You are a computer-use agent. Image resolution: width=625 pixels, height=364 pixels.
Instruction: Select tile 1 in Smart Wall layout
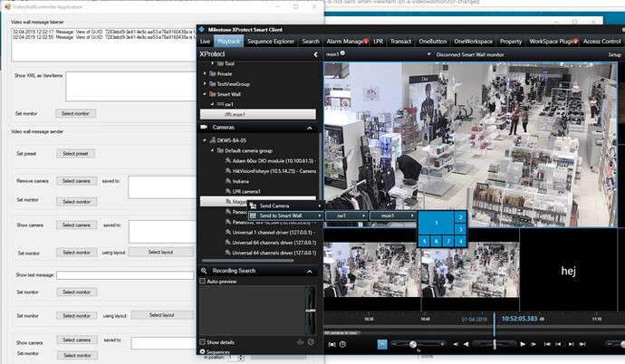(436, 222)
